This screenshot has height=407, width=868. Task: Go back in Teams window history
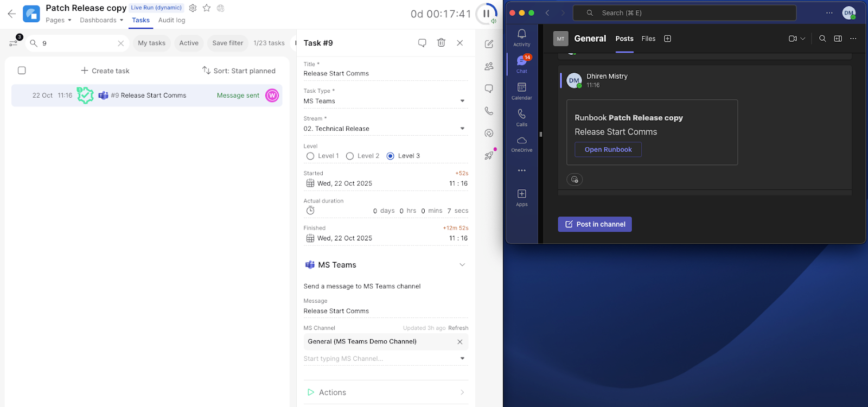(547, 13)
